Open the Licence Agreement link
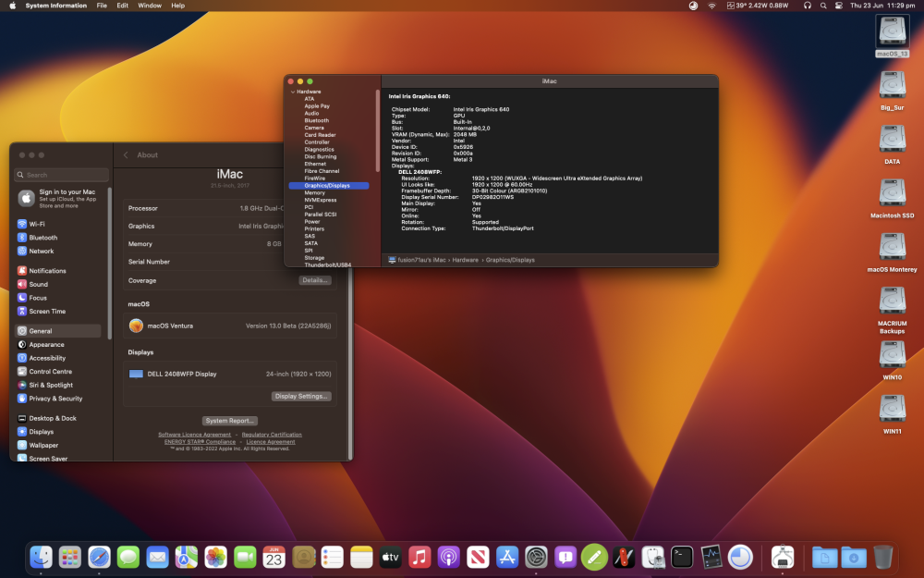Image resolution: width=924 pixels, height=578 pixels. pyautogui.click(x=271, y=442)
